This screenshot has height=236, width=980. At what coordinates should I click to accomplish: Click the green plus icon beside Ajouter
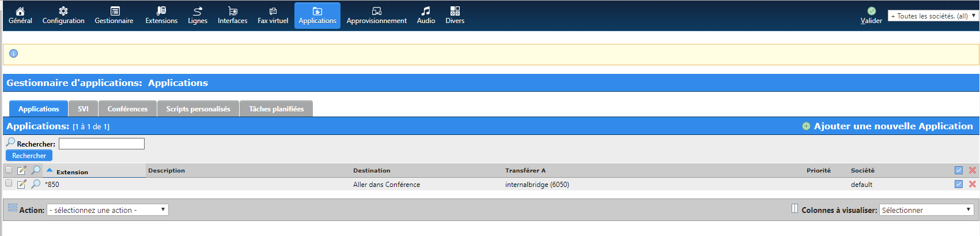(x=806, y=126)
